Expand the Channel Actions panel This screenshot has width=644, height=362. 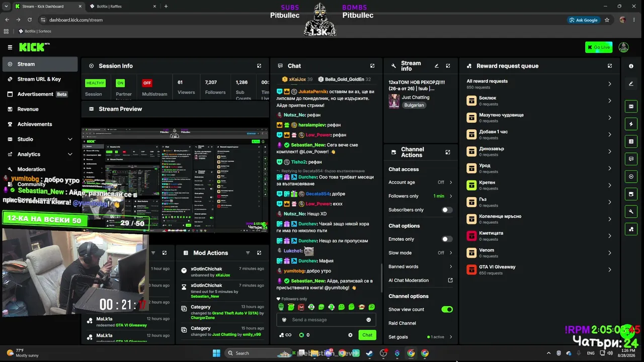pyautogui.click(x=448, y=152)
